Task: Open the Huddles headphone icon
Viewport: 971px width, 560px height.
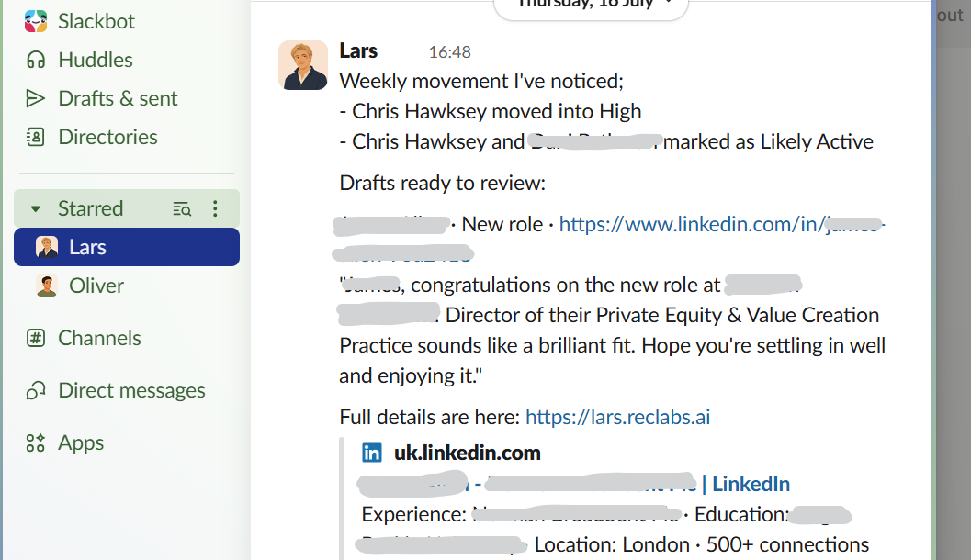Action: [x=35, y=60]
